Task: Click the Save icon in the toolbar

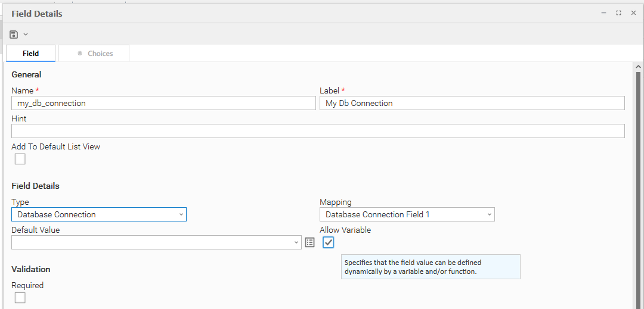Action: point(14,35)
